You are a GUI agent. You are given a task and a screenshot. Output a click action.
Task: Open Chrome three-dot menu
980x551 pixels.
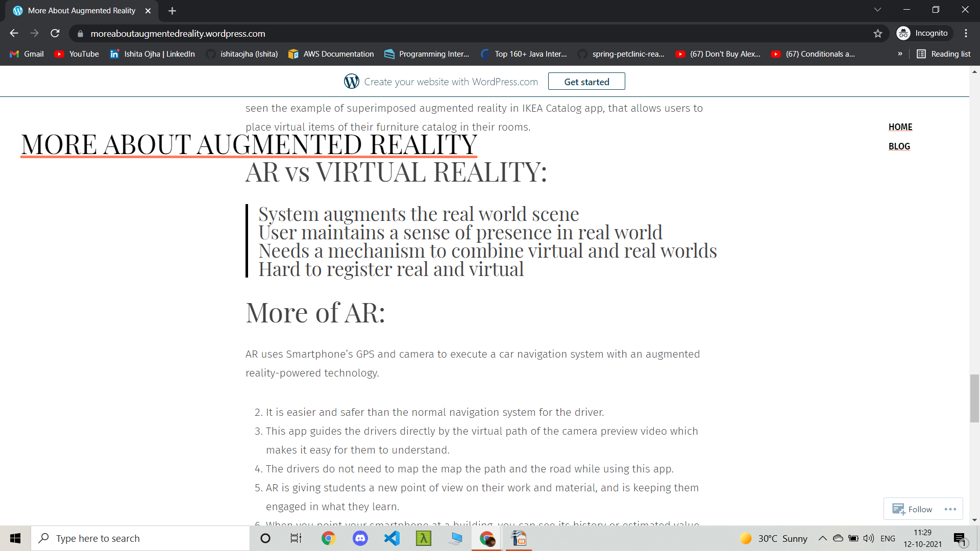point(966,34)
